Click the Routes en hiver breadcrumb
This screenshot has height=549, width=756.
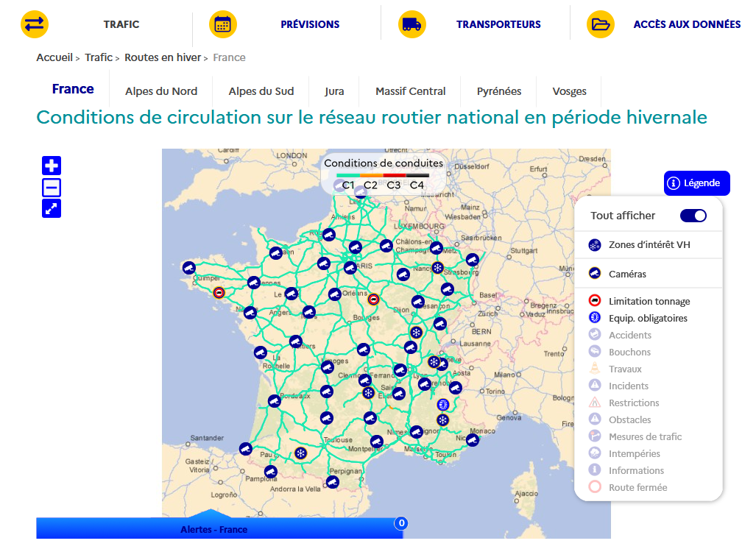(162, 57)
